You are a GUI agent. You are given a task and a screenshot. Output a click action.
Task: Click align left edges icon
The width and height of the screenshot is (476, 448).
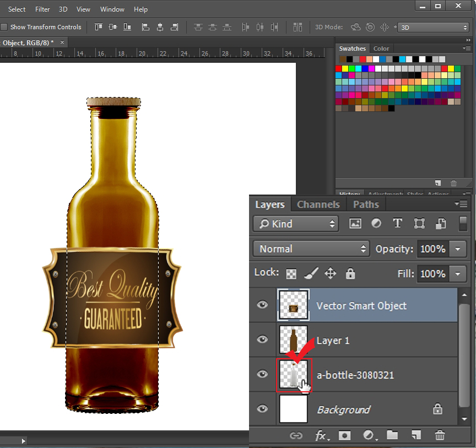click(x=145, y=27)
